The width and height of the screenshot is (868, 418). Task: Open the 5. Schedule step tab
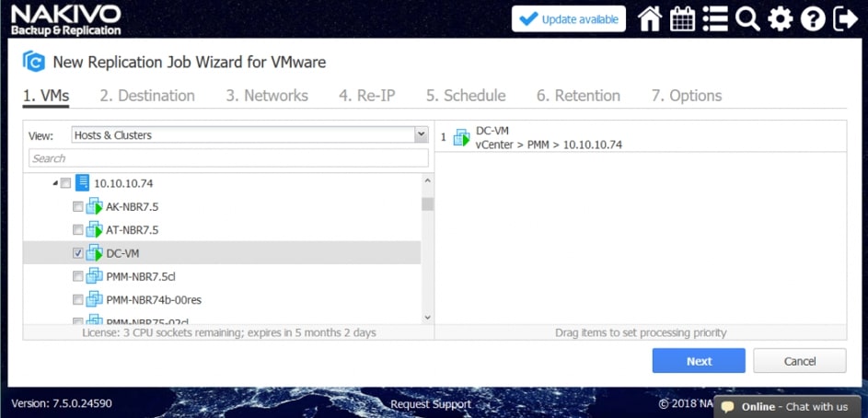(x=465, y=96)
